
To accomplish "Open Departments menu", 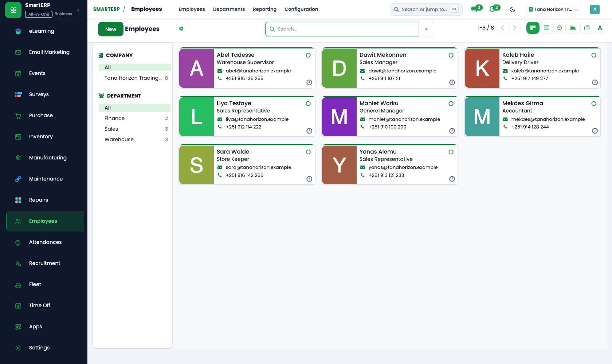I will 229,9.
